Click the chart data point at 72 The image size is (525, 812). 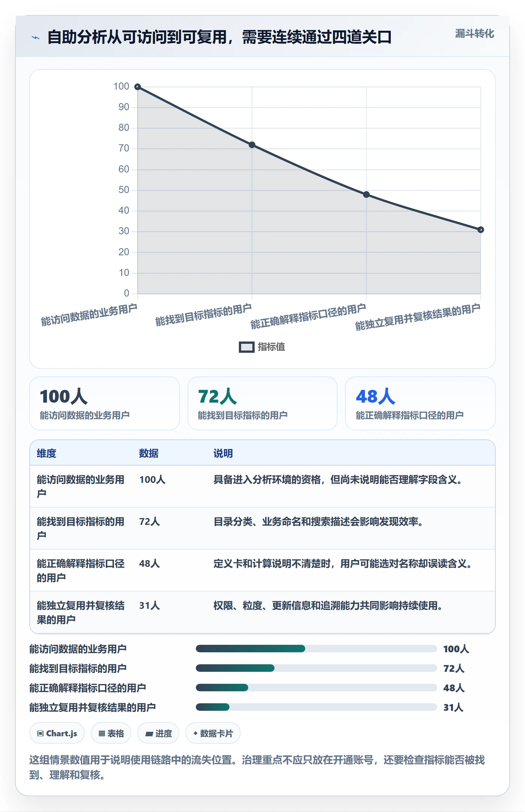point(252,145)
